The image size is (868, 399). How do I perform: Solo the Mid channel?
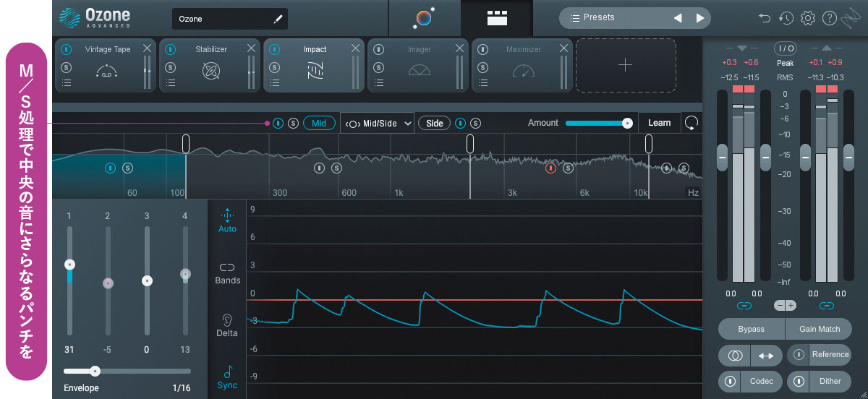(293, 123)
